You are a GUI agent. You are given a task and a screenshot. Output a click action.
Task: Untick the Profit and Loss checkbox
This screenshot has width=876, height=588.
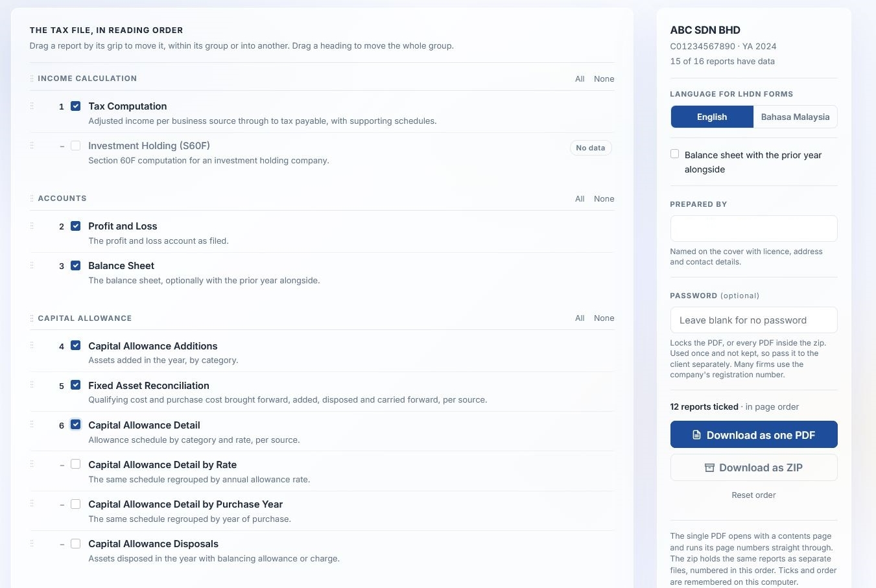[x=76, y=226]
